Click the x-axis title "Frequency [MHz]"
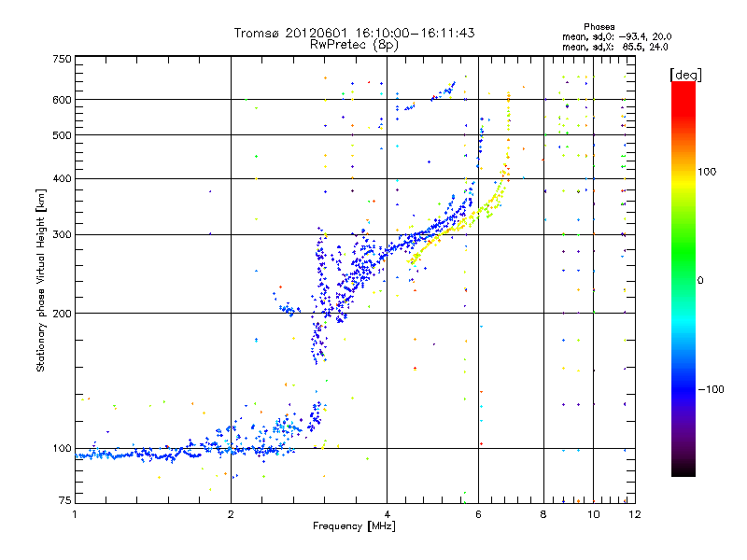Screen dimensions: 747x560 [x=354, y=526]
